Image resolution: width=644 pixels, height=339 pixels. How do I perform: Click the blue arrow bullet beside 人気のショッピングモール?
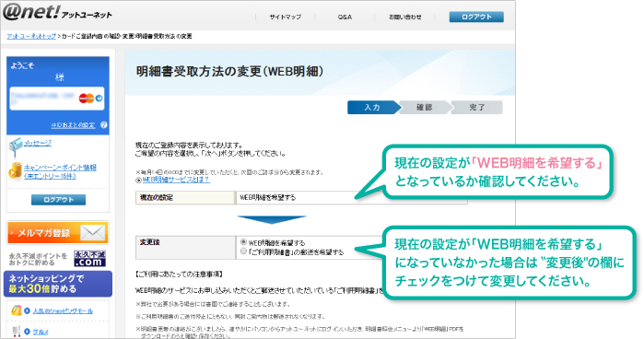point(27,311)
